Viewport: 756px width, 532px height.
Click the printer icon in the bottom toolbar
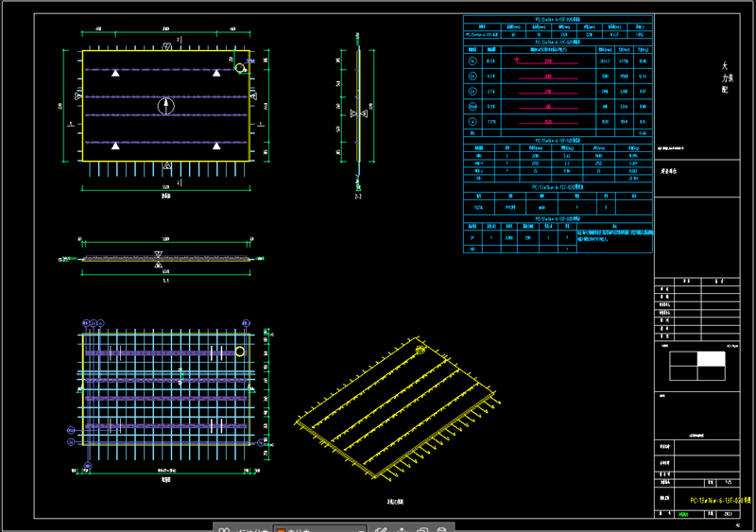[x=441, y=529]
